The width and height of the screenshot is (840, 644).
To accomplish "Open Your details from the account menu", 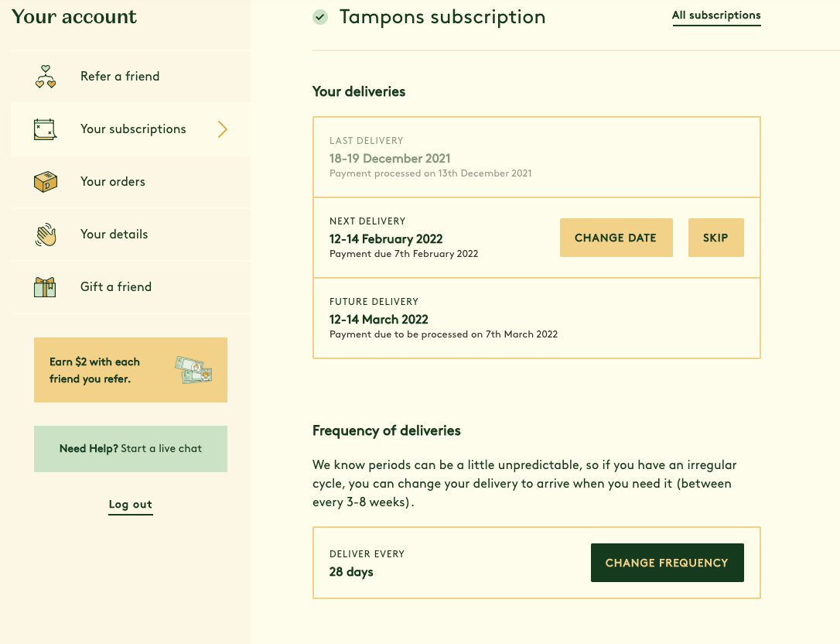I will click(x=114, y=235).
